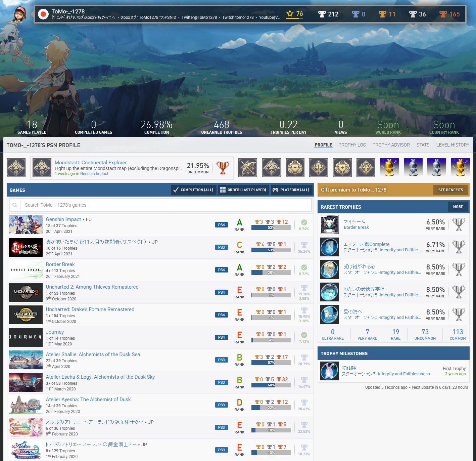Open the Trophy Advisor tab
This screenshot has height=461, width=476.
pos(391,145)
